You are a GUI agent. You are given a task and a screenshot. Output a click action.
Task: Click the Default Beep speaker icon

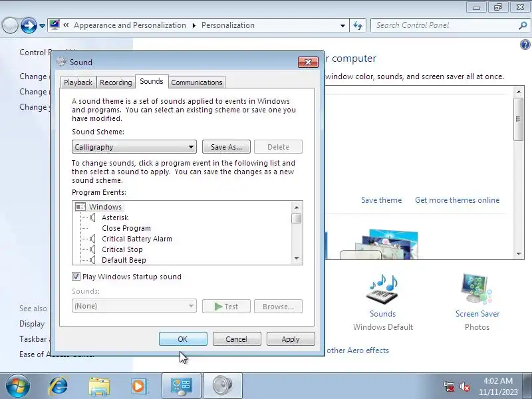tap(92, 260)
